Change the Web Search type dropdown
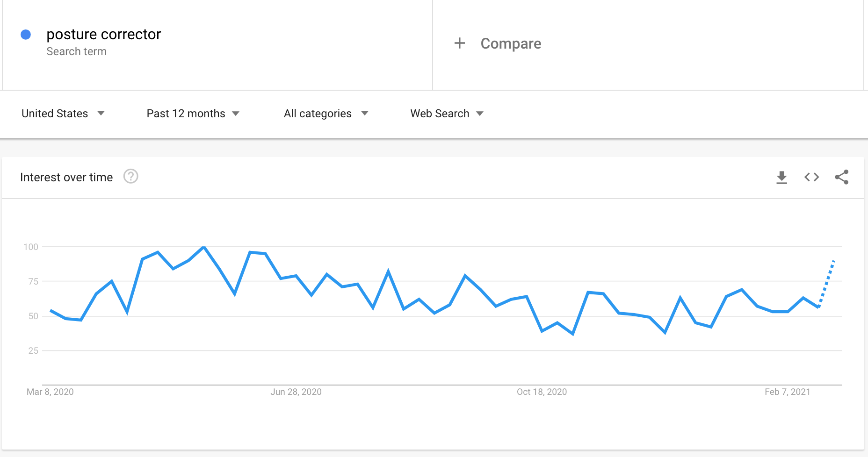The width and height of the screenshot is (868, 457). coord(446,114)
